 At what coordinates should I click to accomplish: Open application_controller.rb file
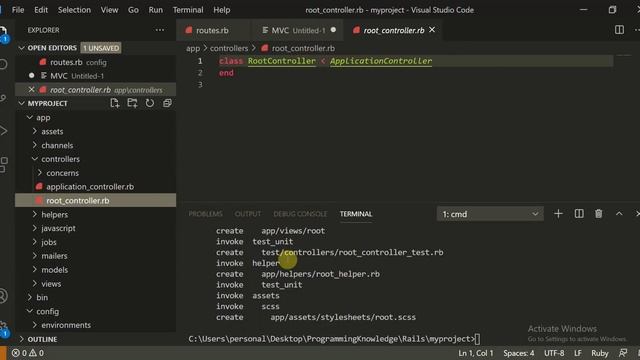(96, 187)
